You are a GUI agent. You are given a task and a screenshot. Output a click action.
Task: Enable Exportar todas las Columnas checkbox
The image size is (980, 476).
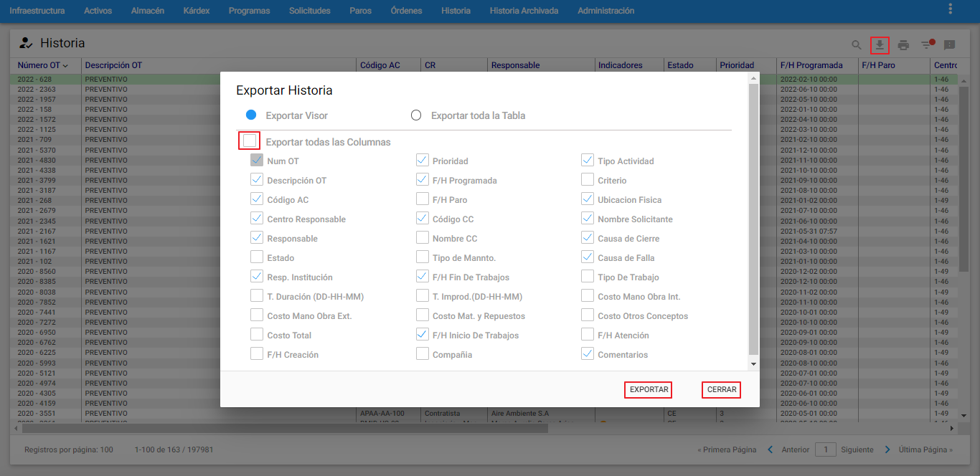[250, 141]
